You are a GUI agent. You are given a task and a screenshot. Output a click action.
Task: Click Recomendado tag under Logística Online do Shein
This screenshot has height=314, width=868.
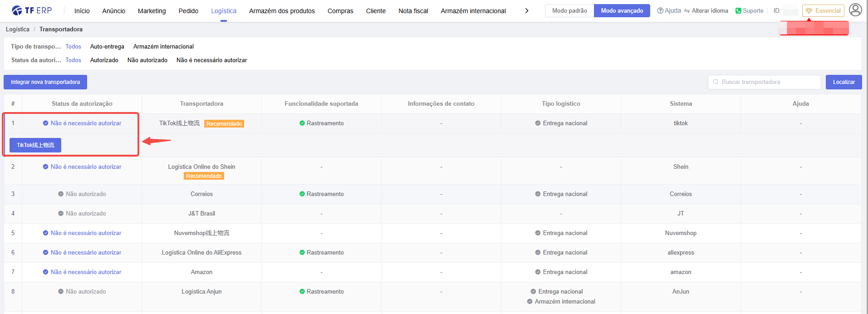tap(204, 176)
